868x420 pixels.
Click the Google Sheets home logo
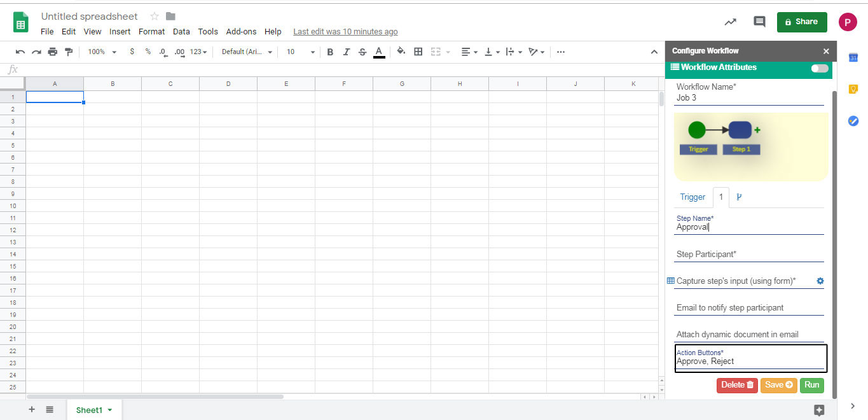click(21, 23)
